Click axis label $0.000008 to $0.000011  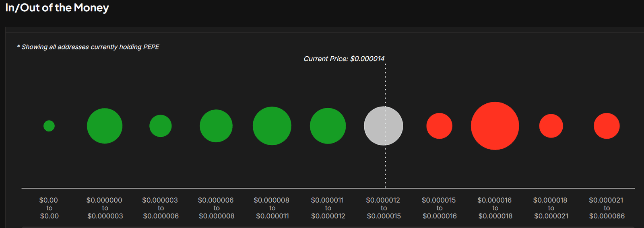point(272,208)
